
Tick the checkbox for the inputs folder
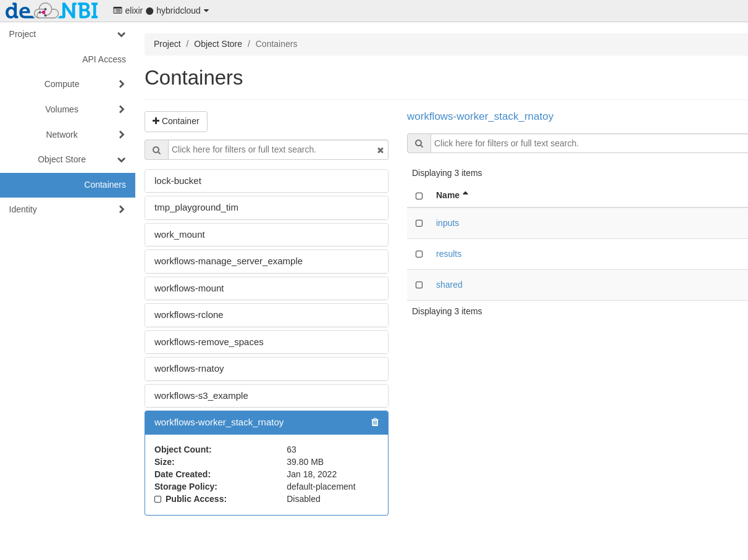point(419,224)
